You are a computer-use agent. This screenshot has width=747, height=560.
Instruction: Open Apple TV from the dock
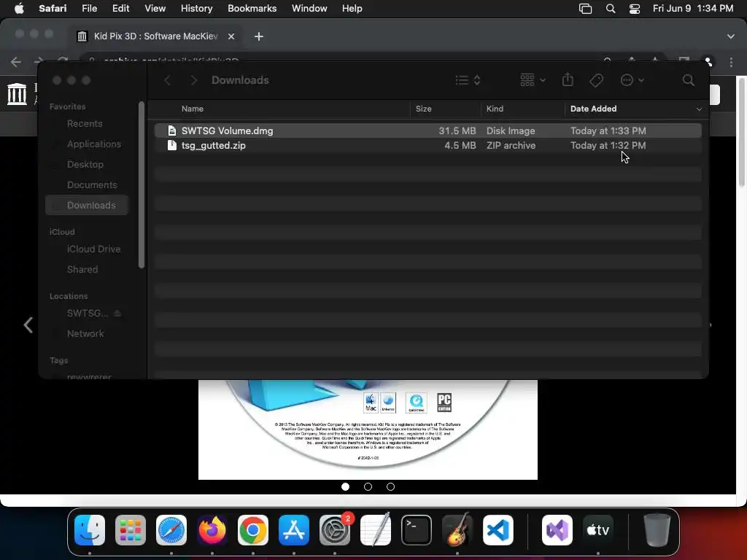click(598, 530)
